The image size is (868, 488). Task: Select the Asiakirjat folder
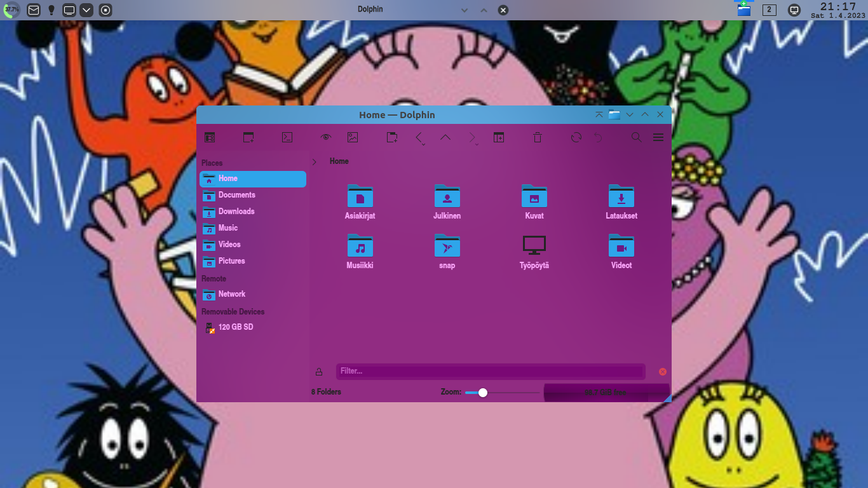(x=360, y=202)
